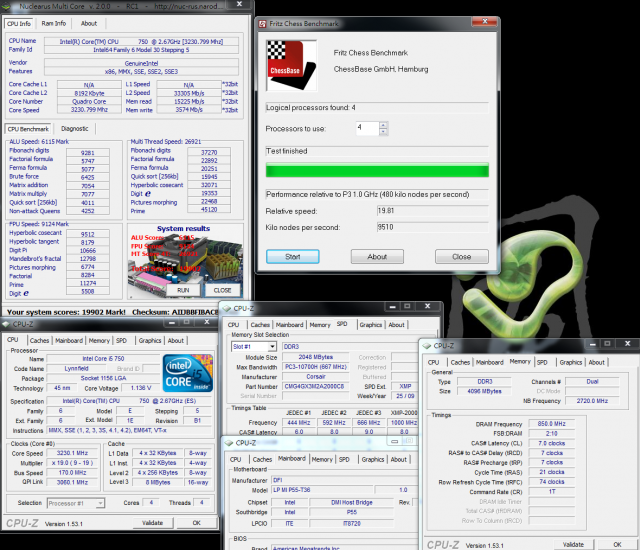640x550 pixels.
Task: Click CLOSE in Nuclearus System results
Action: [222, 290]
